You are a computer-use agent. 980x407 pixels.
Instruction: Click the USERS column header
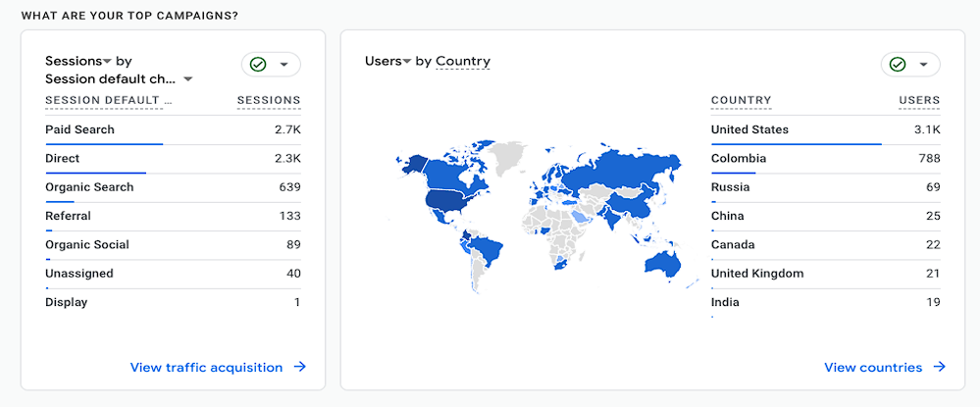click(919, 100)
